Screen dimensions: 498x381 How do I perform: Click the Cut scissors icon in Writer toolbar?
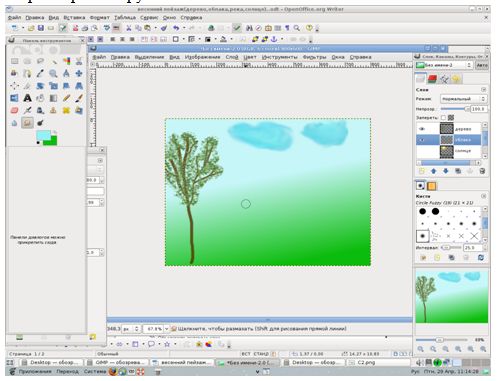click(x=129, y=28)
